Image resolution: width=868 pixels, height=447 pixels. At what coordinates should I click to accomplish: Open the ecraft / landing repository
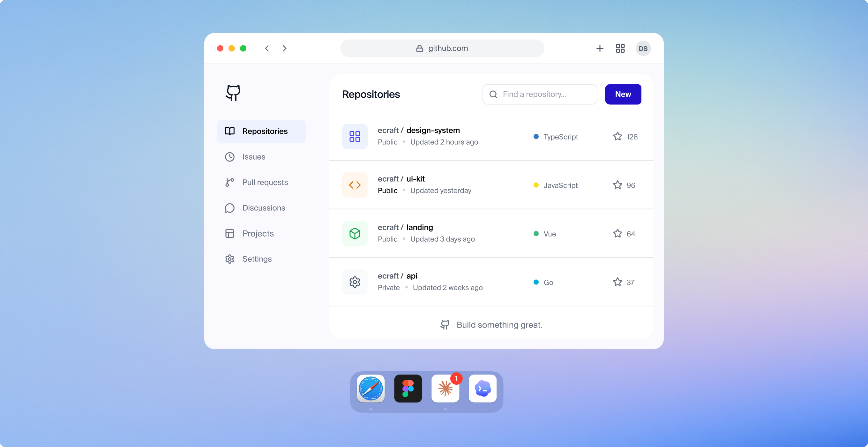click(405, 228)
